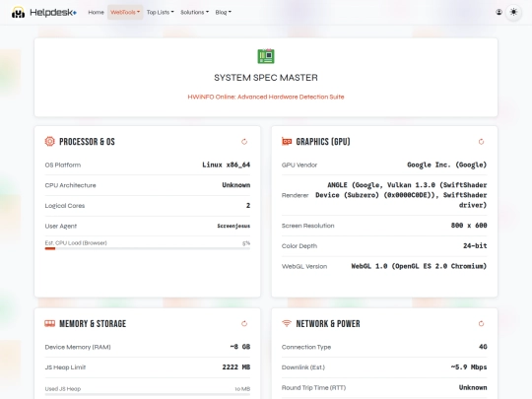The height and width of the screenshot is (399, 532).
Task: Click the Used JS Heap progress bar
Action: pyautogui.click(x=147, y=395)
